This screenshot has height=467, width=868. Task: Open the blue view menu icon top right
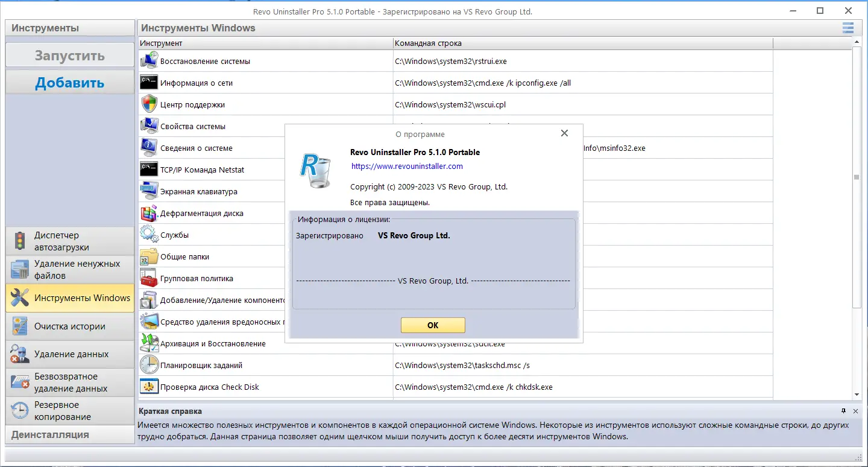coord(848,28)
